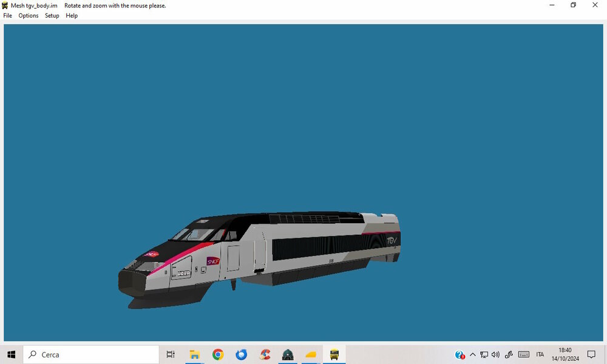Open the File menu
This screenshot has width=607, height=364.
point(8,16)
